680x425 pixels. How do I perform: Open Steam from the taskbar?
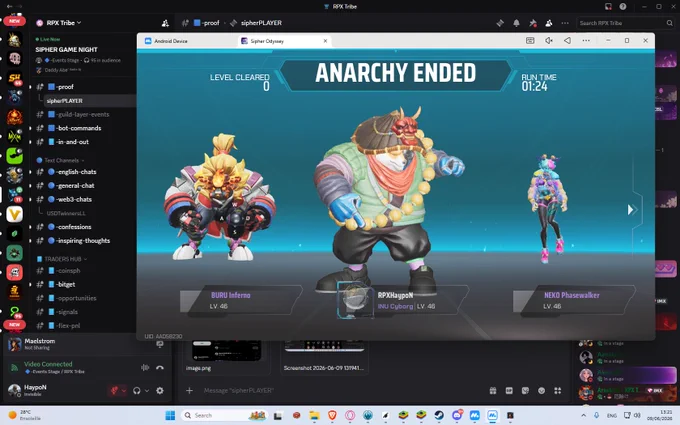[439, 415]
